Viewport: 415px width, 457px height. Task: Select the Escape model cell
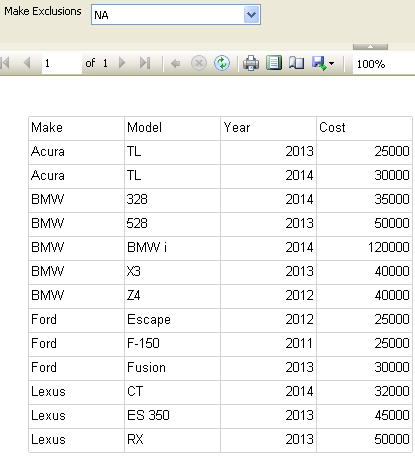pos(172,320)
